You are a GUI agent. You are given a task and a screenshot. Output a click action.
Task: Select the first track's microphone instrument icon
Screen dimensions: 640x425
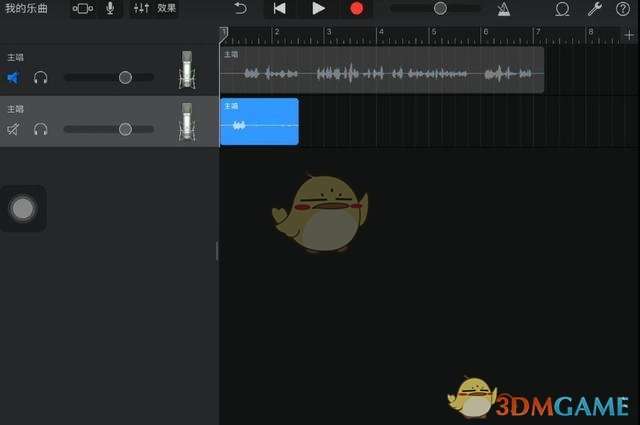(187, 70)
